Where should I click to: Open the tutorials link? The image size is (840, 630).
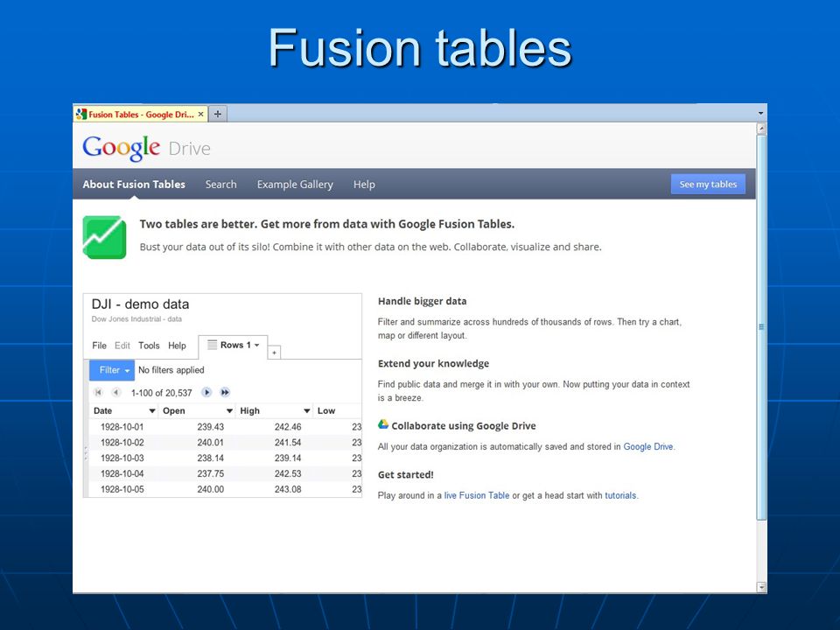(x=620, y=495)
